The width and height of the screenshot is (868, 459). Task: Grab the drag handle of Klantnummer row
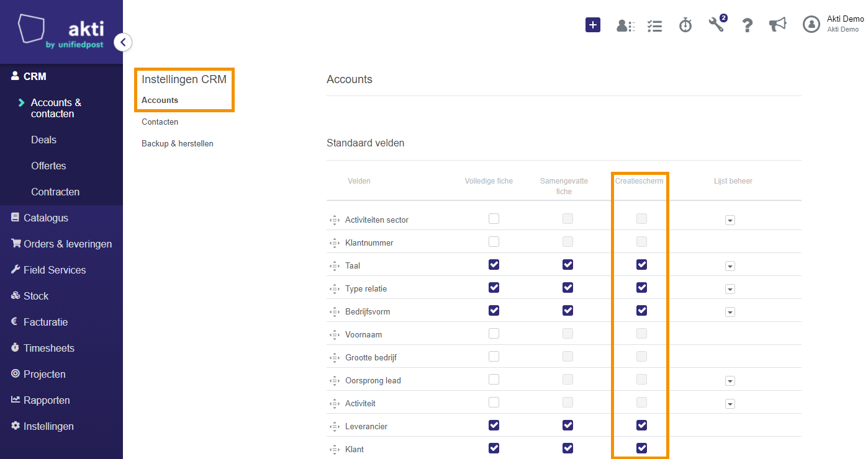[334, 243]
